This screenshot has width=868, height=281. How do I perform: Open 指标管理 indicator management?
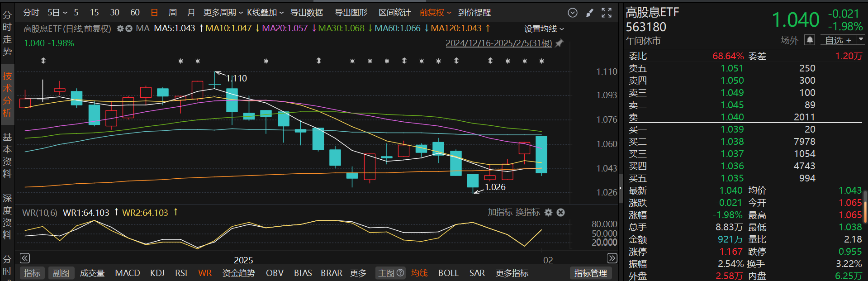(x=590, y=273)
